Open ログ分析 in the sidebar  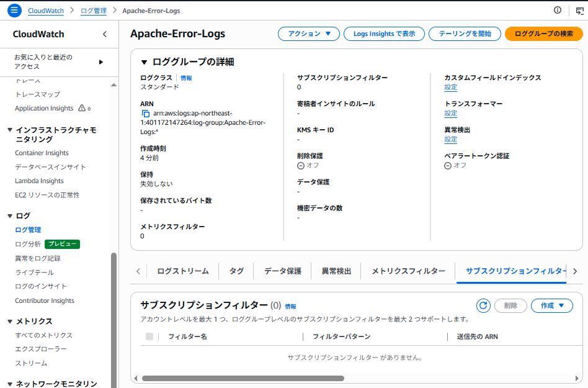(28, 244)
